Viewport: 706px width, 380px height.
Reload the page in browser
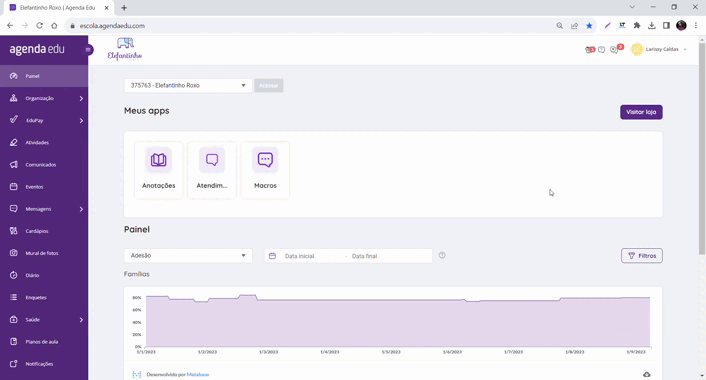(x=40, y=26)
